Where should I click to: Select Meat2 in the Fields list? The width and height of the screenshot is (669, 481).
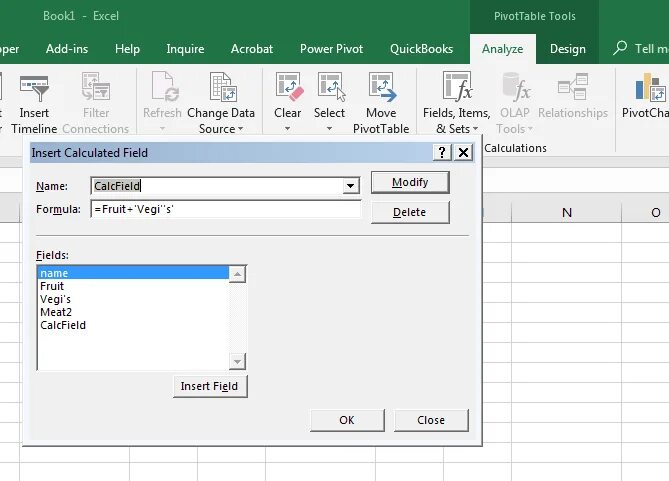[x=56, y=312]
